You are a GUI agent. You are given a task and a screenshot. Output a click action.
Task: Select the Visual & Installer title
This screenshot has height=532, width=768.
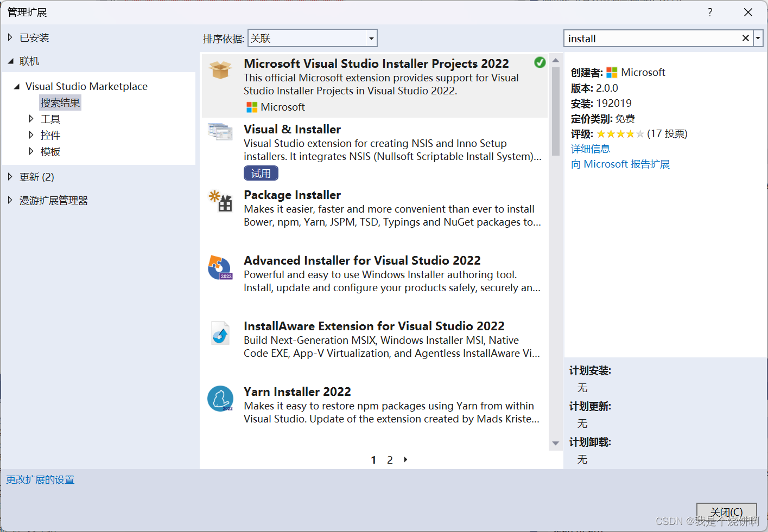click(292, 129)
